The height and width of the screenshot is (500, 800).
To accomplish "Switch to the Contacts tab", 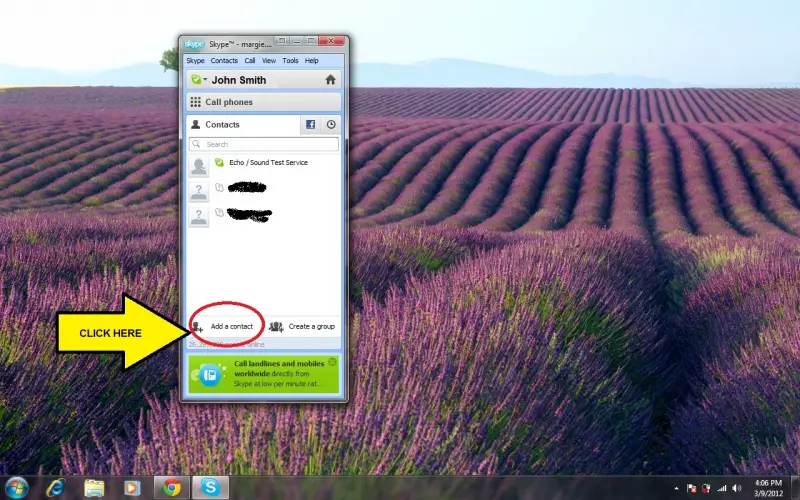I will point(242,124).
